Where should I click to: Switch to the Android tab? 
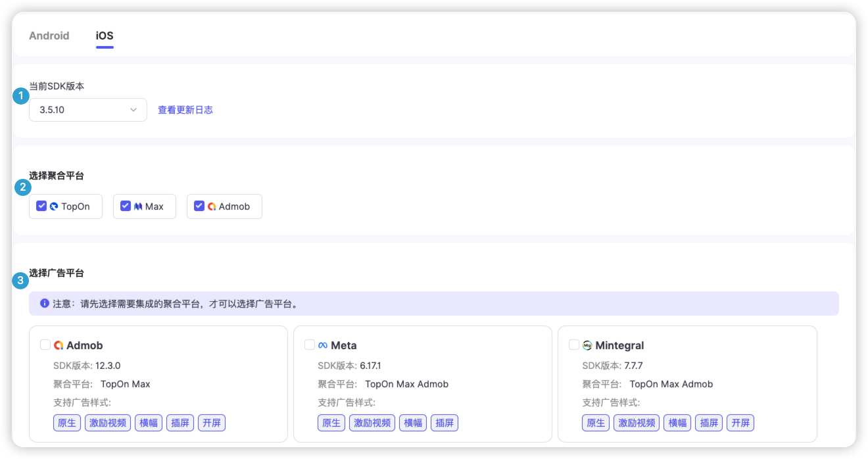(x=49, y=36)
